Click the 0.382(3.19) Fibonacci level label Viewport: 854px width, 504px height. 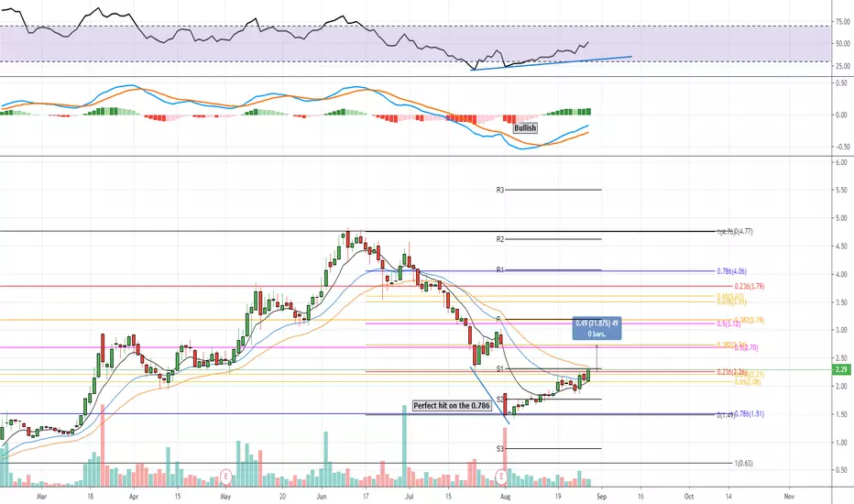(750, 321)
